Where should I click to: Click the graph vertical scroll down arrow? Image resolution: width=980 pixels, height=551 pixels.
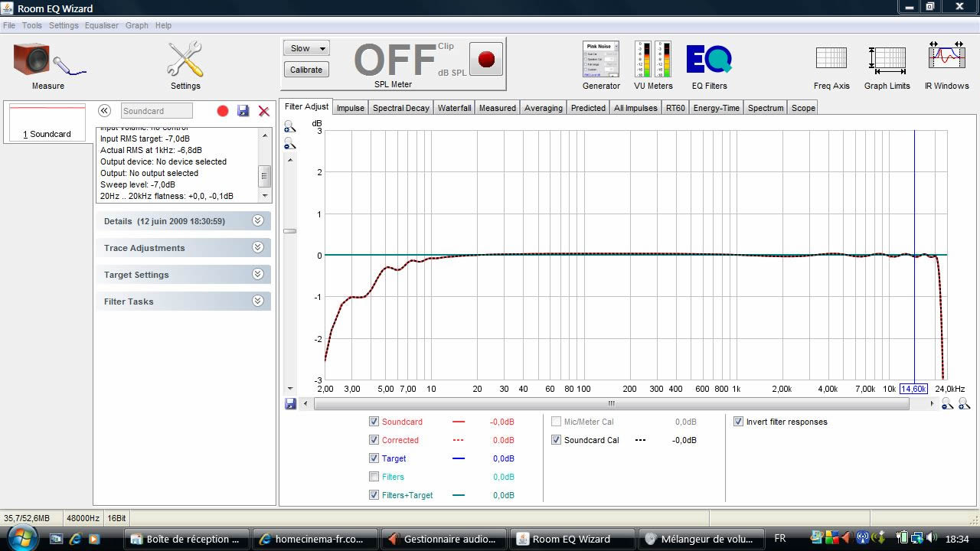[x=289, y=388]
